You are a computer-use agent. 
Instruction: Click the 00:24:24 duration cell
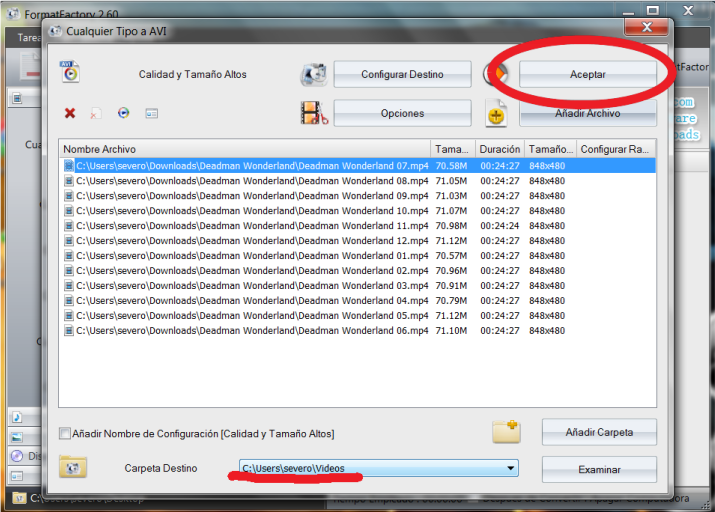[500, 226]
